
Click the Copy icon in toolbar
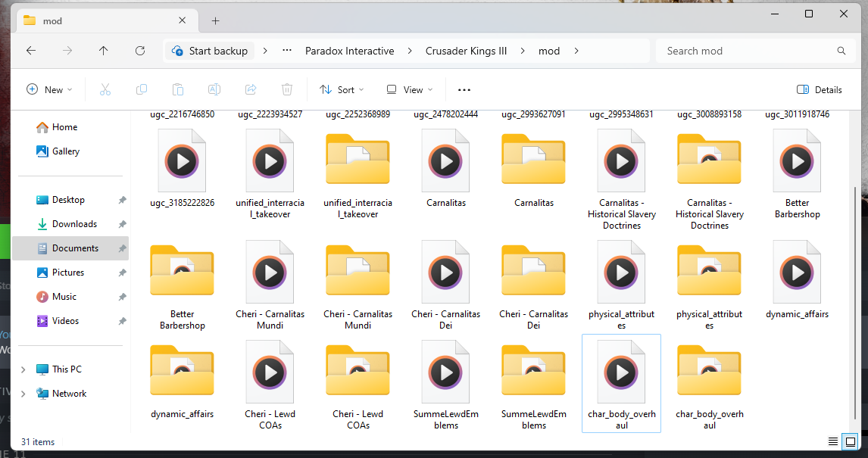click(x=142, y=89)
